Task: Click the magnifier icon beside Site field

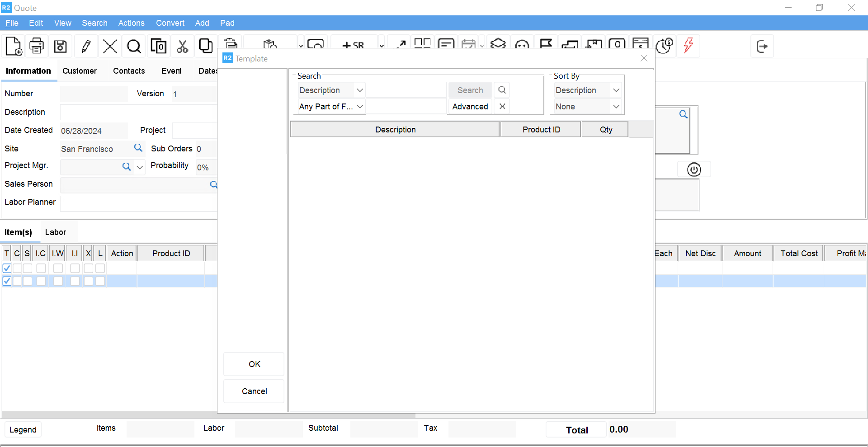Action: pyautogui.click(x=138, y=148)
